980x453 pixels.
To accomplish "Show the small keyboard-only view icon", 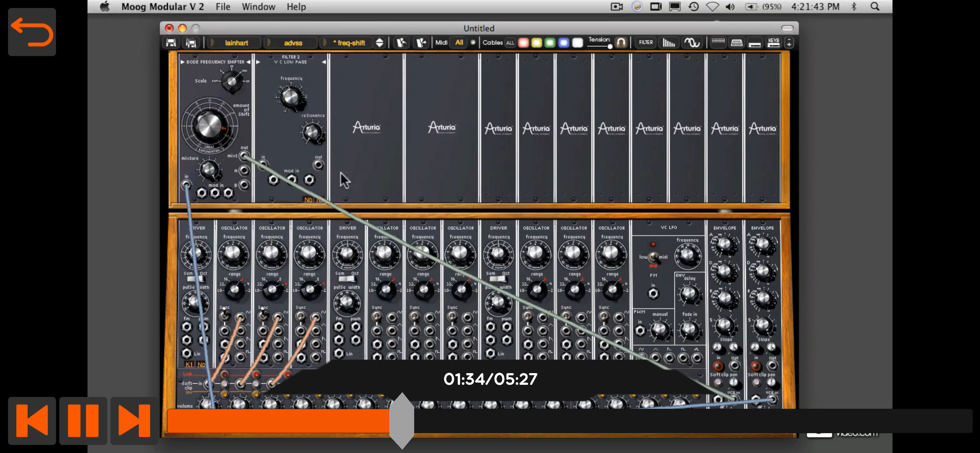I will (718, 43).
